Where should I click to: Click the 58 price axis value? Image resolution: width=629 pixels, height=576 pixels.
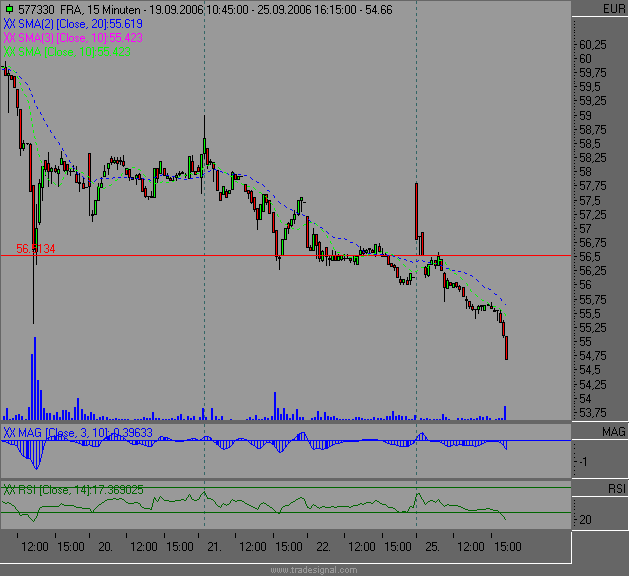(x=585, y=172)
